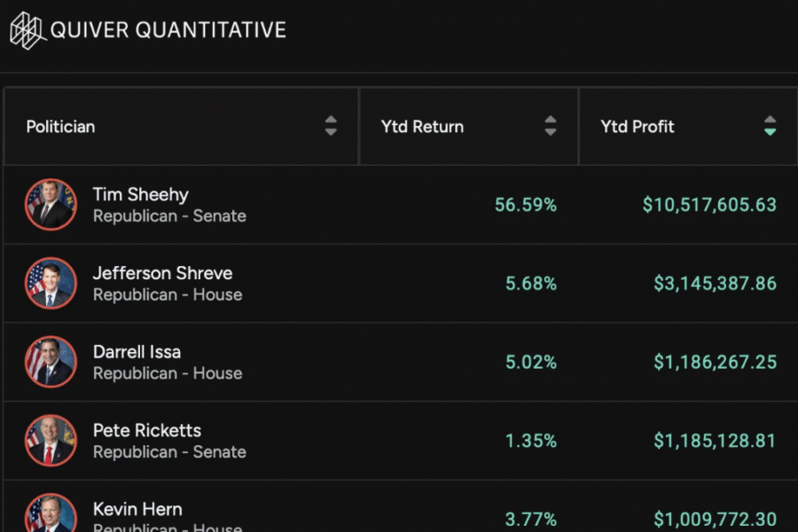Open Tim Sheehy's profile photo
Image resolution: width=798 pixels, height=532 pixels.
51,205
